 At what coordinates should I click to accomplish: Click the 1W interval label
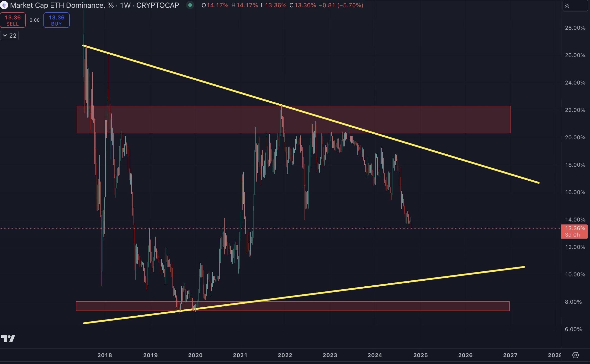click(125, 5)
